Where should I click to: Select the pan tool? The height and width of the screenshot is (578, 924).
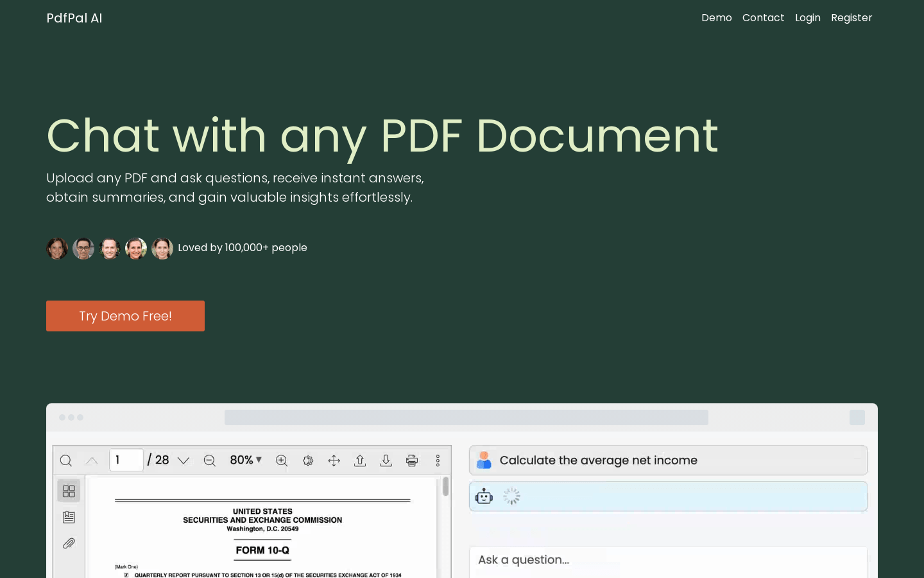(334, 460)
